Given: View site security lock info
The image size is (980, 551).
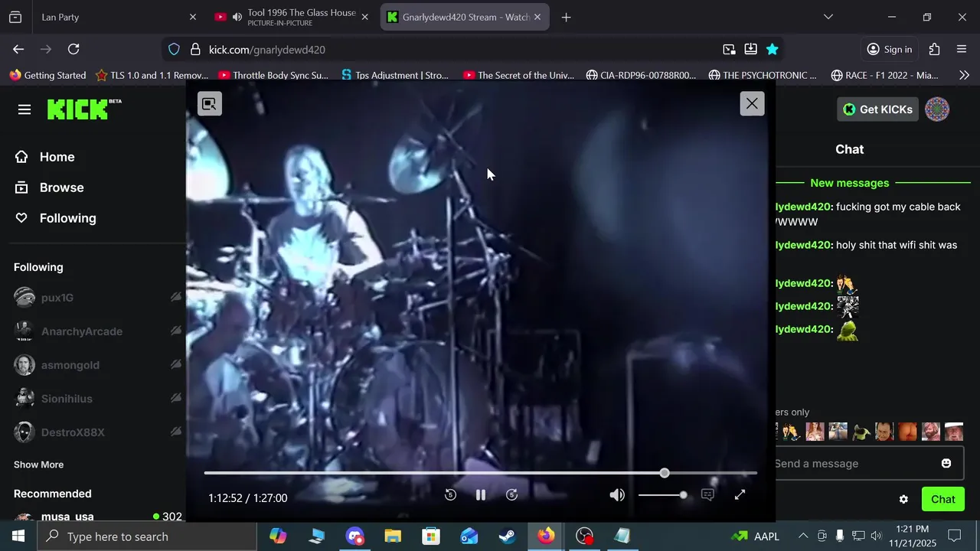Looking at the screenshot, I should click(194, 49).
